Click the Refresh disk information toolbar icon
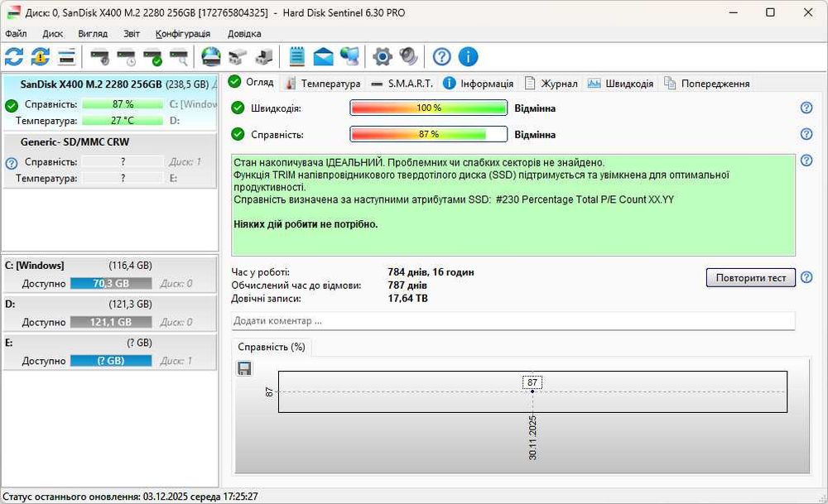Viewport: 828px width, 504px height. click(x=14, y=56)
